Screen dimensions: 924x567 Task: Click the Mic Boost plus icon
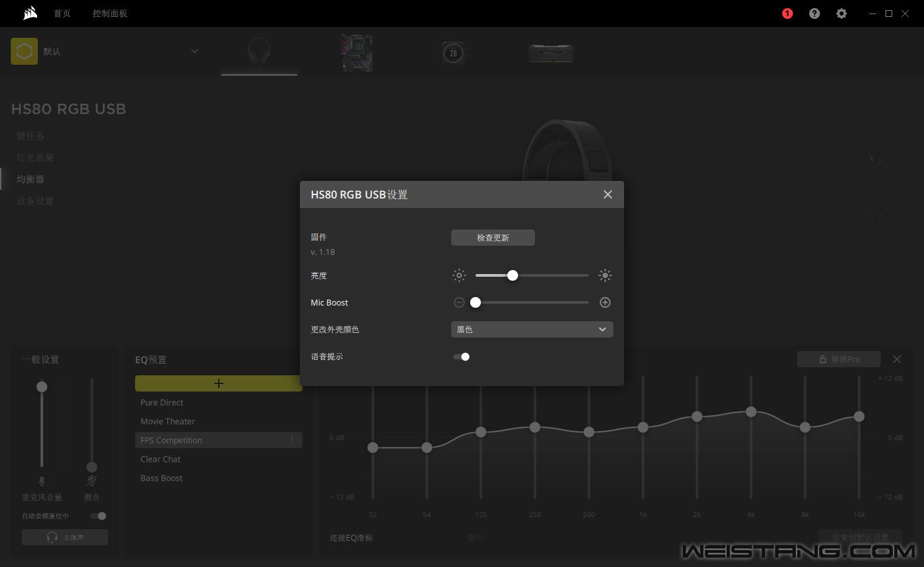coord(605,302)
